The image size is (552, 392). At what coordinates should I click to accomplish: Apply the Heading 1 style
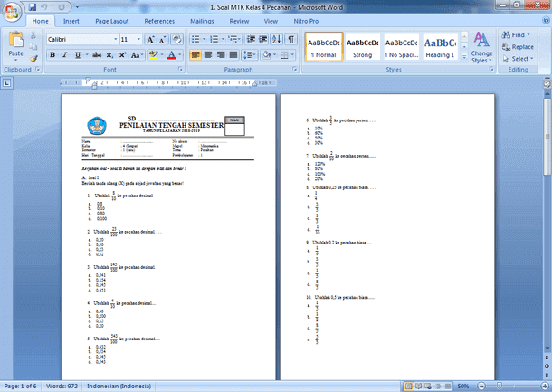440,47
